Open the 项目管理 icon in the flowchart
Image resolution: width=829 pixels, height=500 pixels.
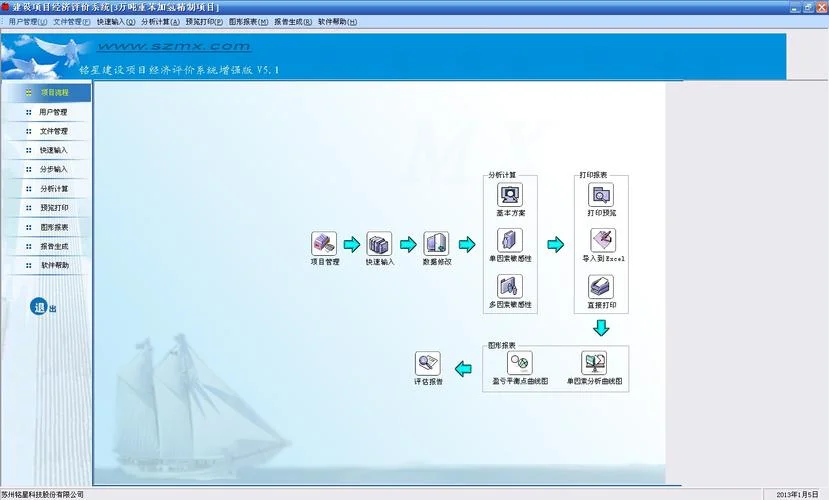324,244
